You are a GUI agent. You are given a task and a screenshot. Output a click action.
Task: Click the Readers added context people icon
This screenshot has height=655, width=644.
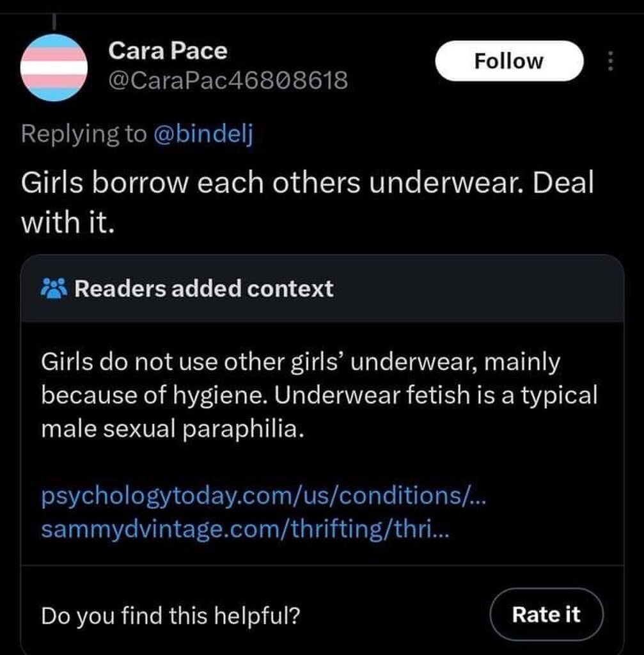(x=54, y=288)
